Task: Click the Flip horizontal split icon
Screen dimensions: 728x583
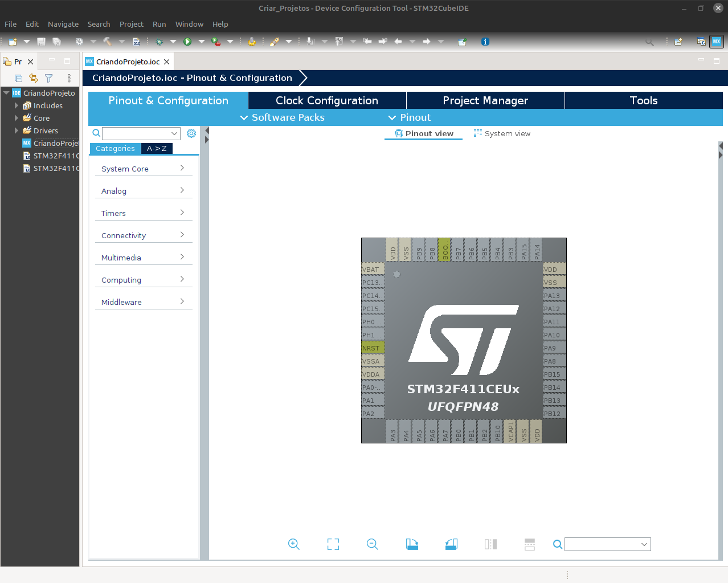Action: (x=490, y=544)
